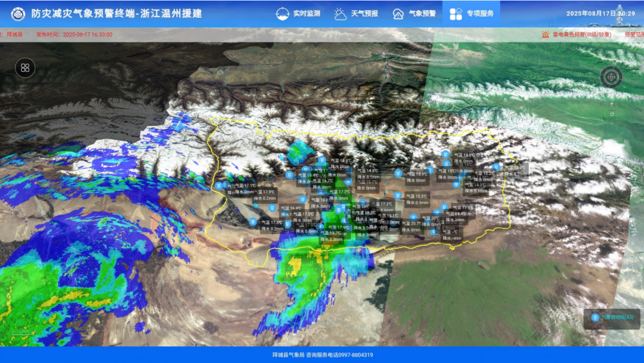The image size is (644, 363).
Task: Click the compass navigation control
Action: 611,76
